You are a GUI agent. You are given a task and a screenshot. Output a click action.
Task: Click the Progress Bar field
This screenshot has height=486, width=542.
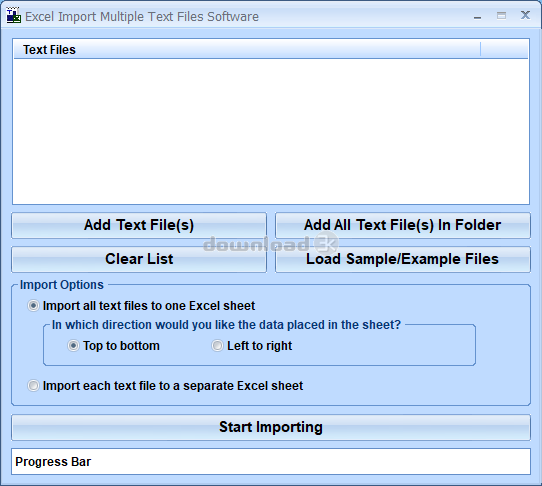point(271,461)
